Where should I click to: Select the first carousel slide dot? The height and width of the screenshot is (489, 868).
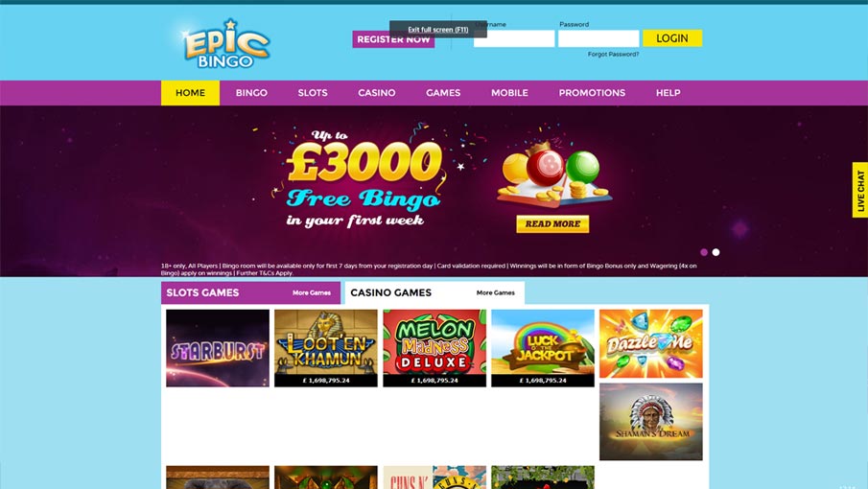pyautogui.click(x=704, y=252)
